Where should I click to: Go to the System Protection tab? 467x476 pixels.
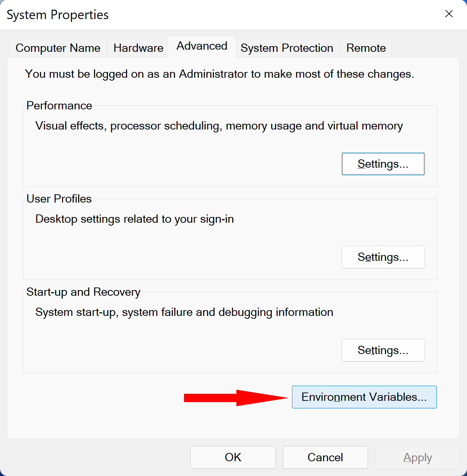tap(287, 48)
